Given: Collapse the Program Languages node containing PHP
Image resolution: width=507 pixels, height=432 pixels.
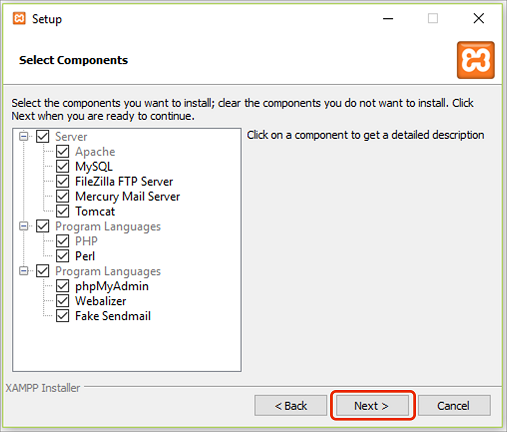Looking at the screenshot, I should (x=23, y=226).
